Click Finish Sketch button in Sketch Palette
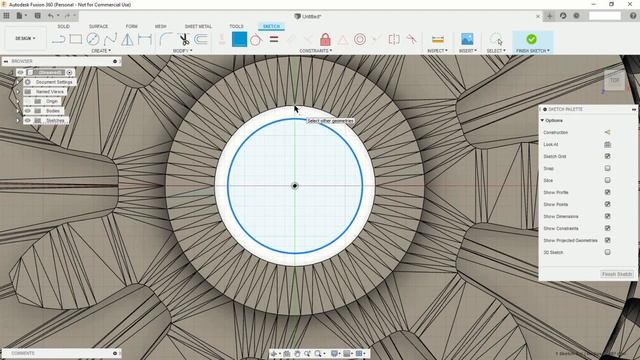 (617, 274)
